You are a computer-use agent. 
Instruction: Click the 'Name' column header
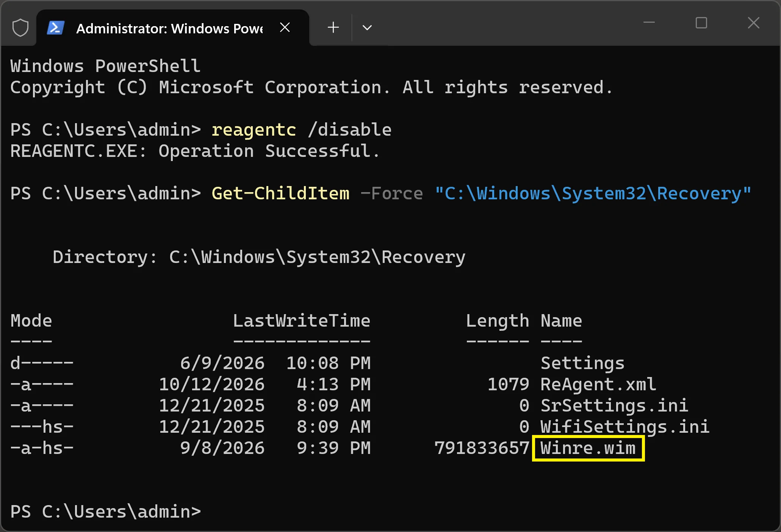pos(561,321)
